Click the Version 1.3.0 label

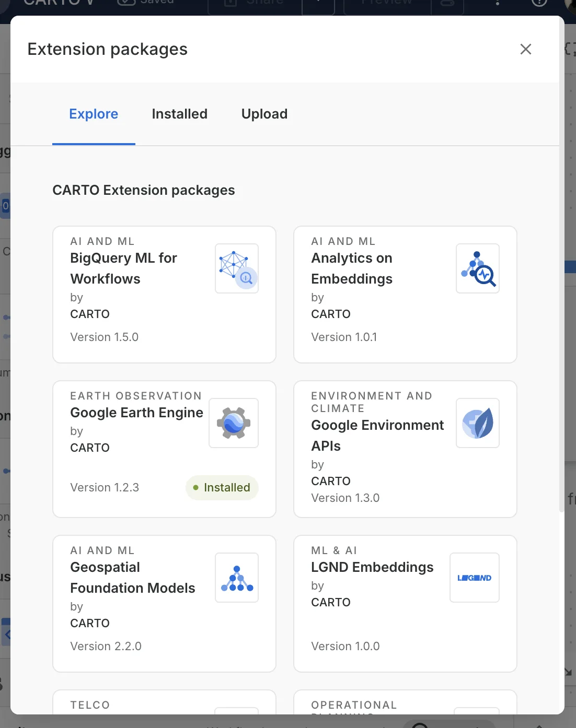click(345, 498)
